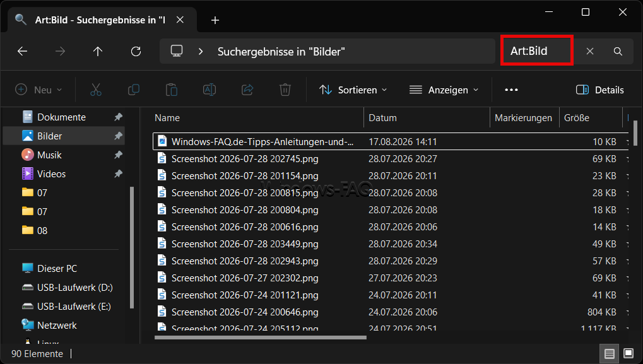Click the 90 Elemente status text
This screenshot has width=643, height=364.
click(x=37, y=354)
